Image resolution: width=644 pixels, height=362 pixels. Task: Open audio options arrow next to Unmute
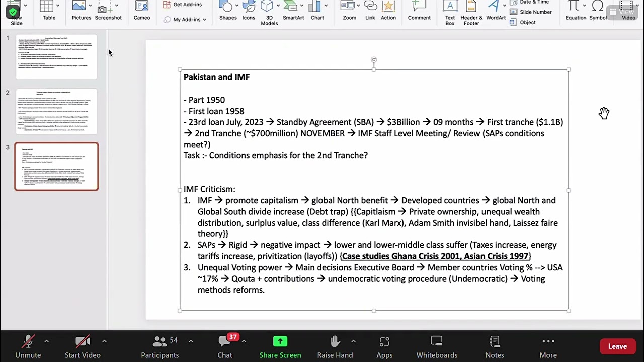tap(46, 341)
